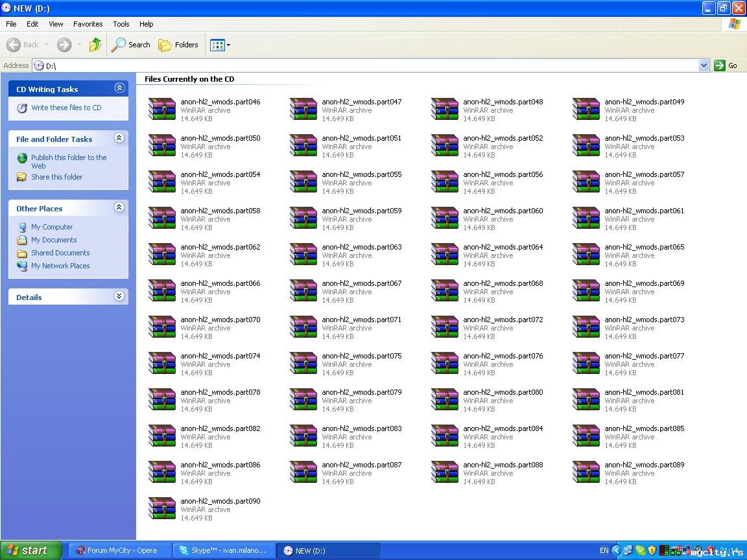The image size is (747, 560).
Task: Select the part080 WinRAR archive icon
Action: click(x=445, y=399)
